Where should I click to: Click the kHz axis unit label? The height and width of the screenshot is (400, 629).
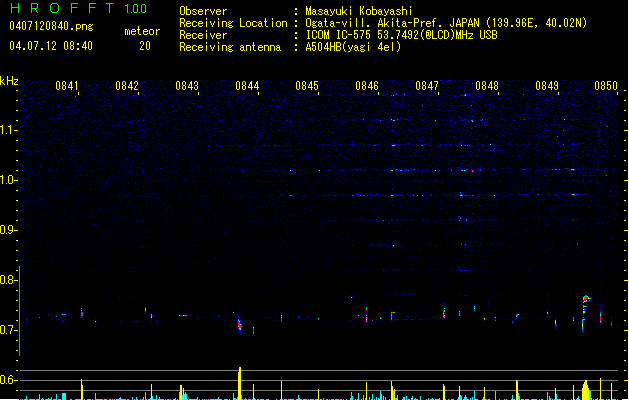pos(9,81)
